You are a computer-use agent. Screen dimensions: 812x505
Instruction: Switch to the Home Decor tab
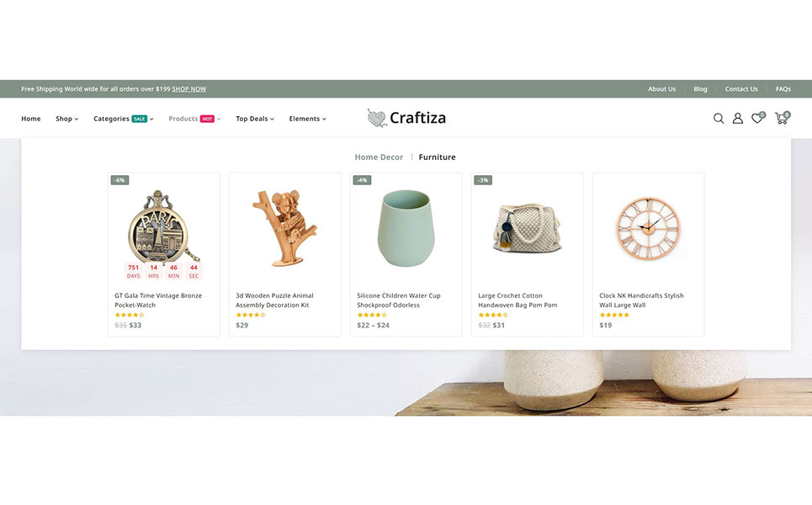click(x=379, y=157)
